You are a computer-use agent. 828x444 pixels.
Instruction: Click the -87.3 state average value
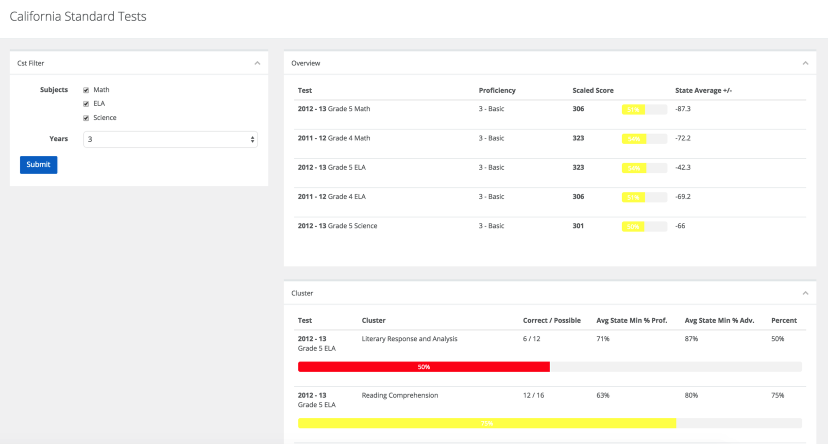(683, 109)
